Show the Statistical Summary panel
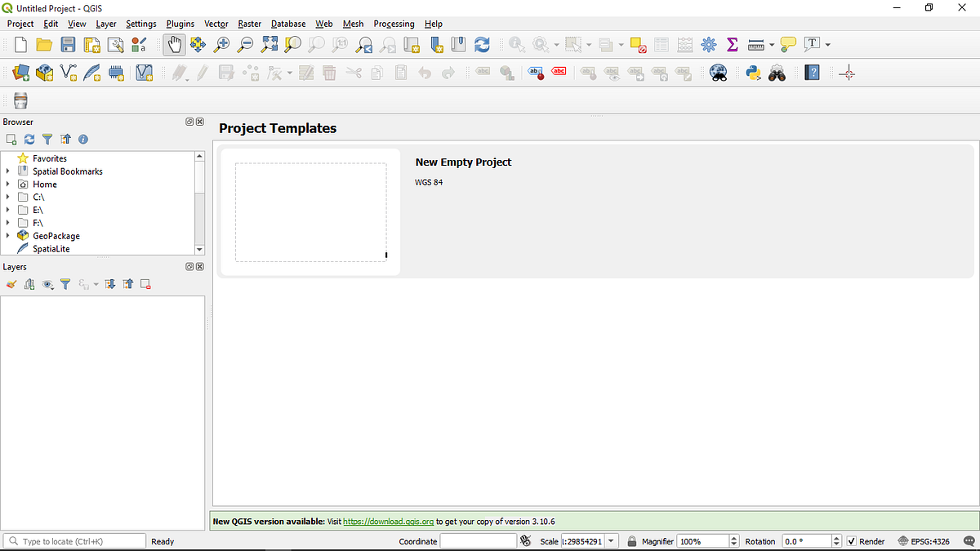 click(x=733, y=45)
